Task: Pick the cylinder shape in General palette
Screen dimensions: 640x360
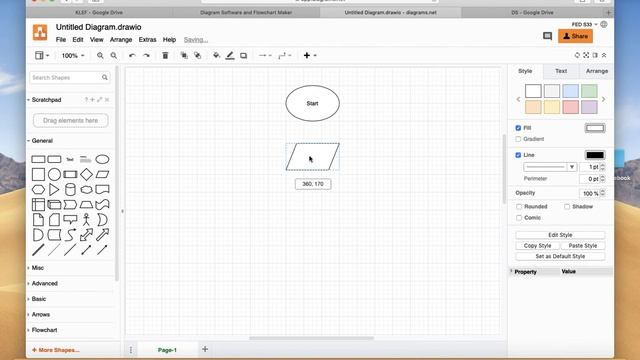Action: [x=70, y=189]
